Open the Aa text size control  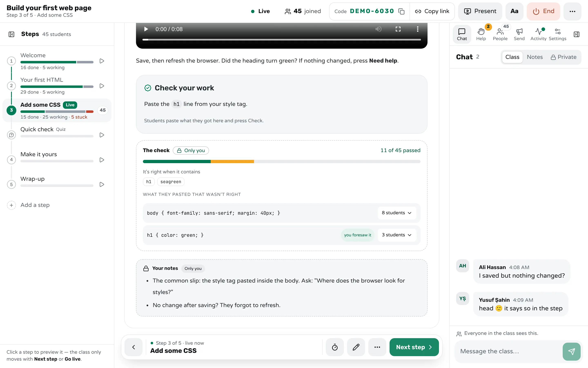tap(514, 11)
